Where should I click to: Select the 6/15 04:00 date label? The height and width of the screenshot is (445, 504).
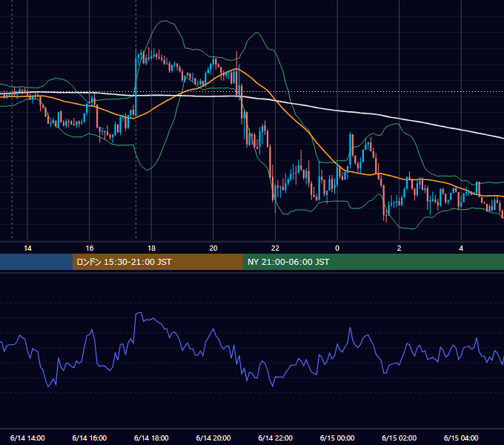pos(461,438)
